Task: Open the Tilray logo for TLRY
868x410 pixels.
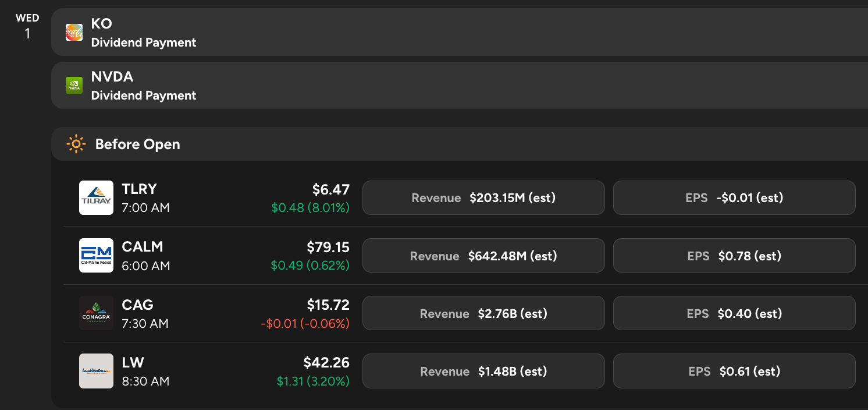Action: pos(96,198)
